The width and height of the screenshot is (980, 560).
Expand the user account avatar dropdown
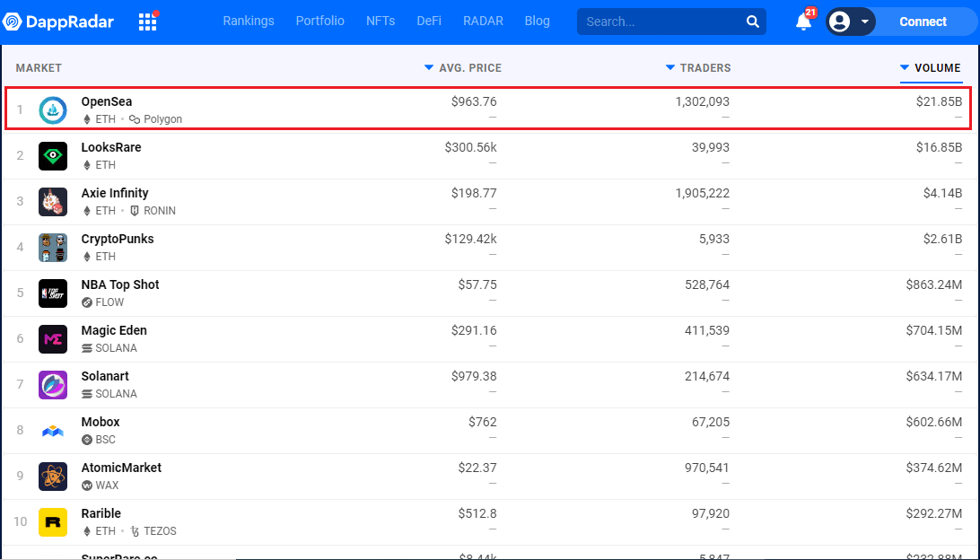tap(850, 22)
